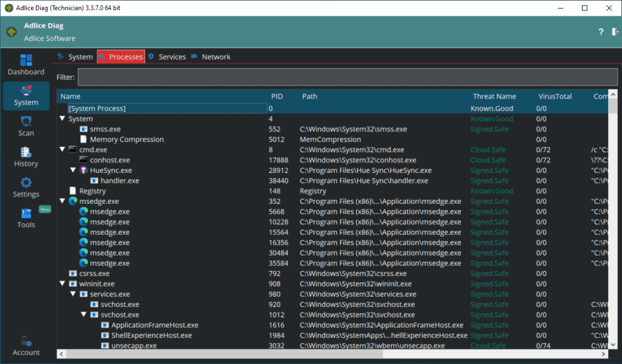Open the Settings gear in sidebar
Viewport: 622px width, 364px height.
pyautogui.click(x=26, y=183)
